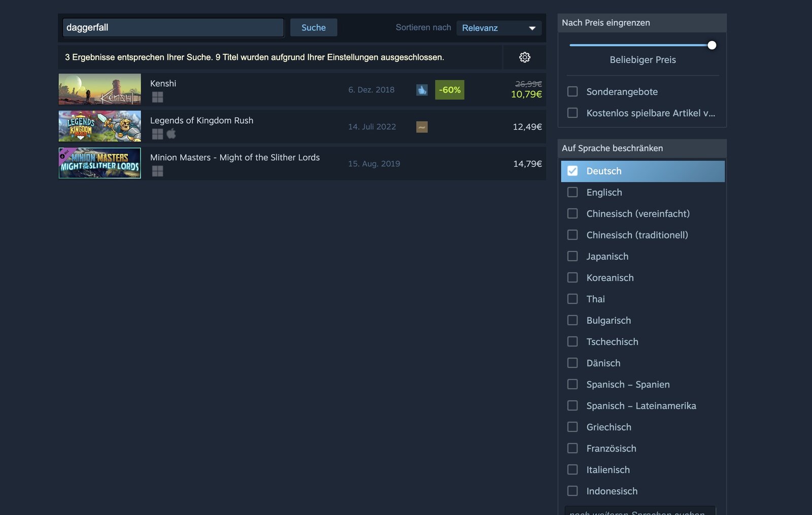Click the language search input field
The height and width of the screenshot is (515, 812).
[640, 510]
